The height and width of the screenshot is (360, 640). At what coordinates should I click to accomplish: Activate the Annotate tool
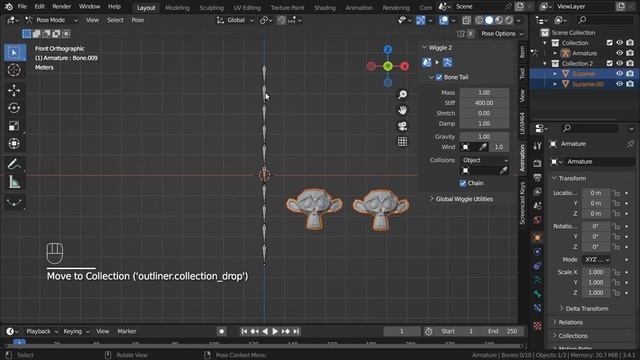(x=14, y=164)
